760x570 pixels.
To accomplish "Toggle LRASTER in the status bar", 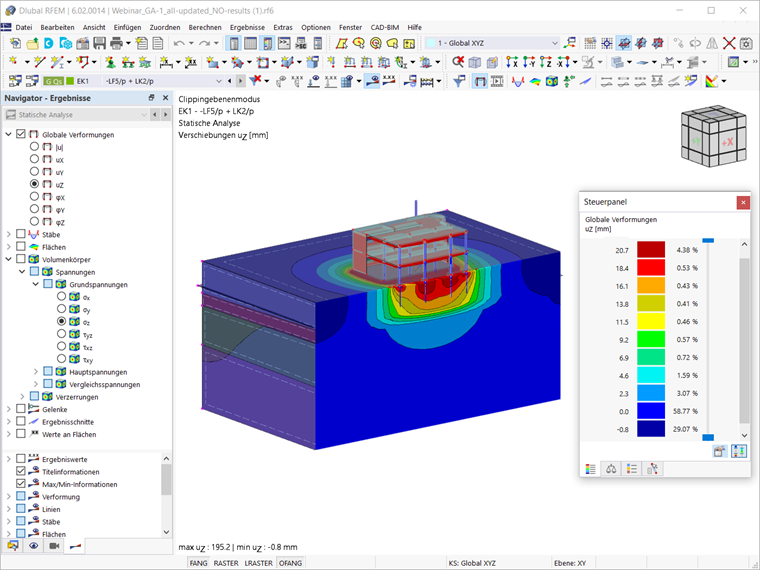I will pos(258,563).
